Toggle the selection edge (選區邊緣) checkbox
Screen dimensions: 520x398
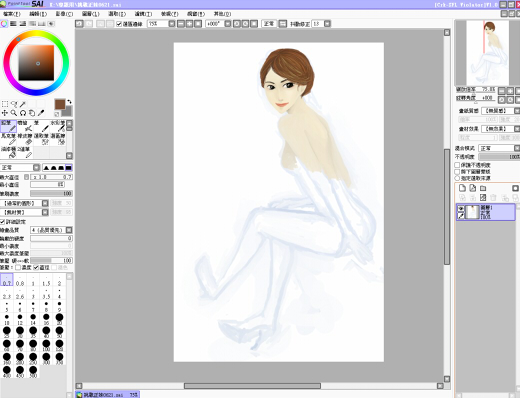coord(119,24)
